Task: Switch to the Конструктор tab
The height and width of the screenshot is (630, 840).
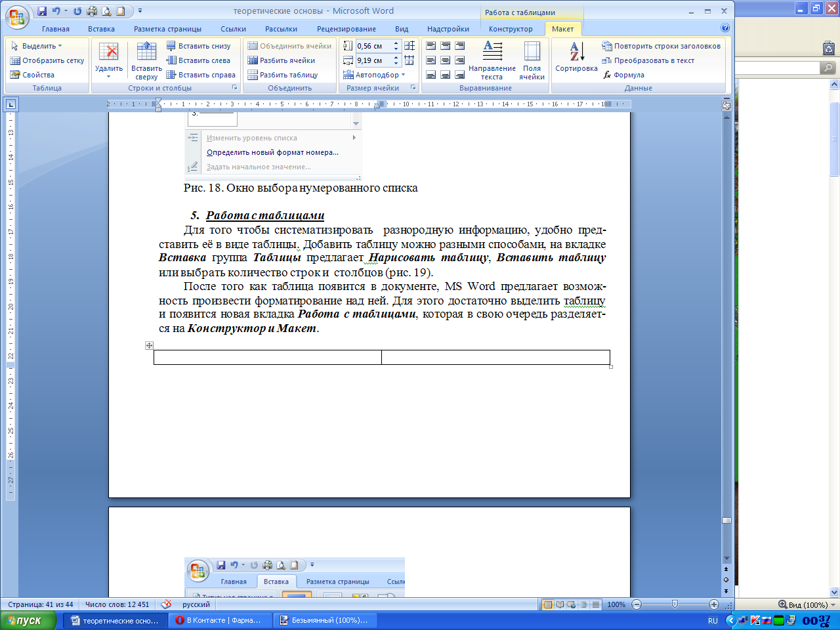Action: pyautogui.click(x=511, y=29)
